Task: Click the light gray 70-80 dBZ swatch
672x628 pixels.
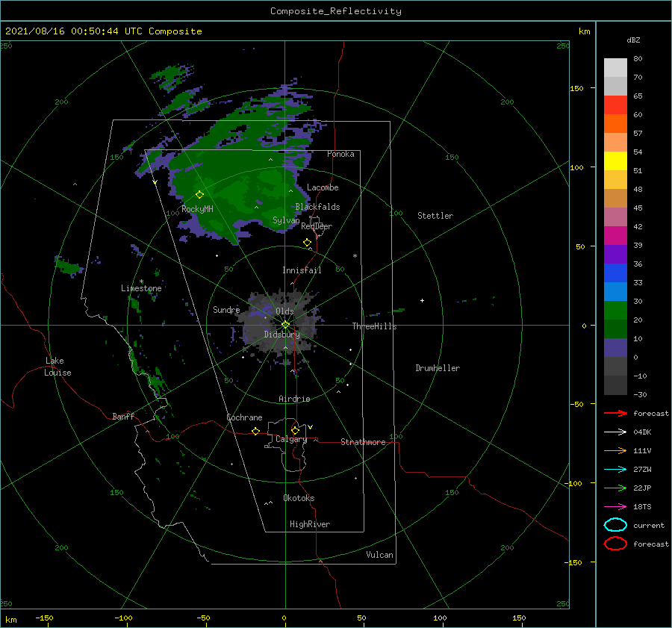Action: (x=615, y=68)
